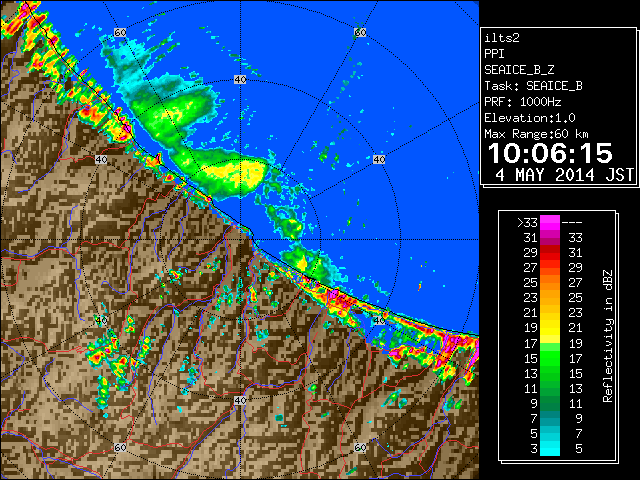Select the 'Task: SEAICE_B' line
The width and height of the screenshot is (640, 480).
(533, 86)
